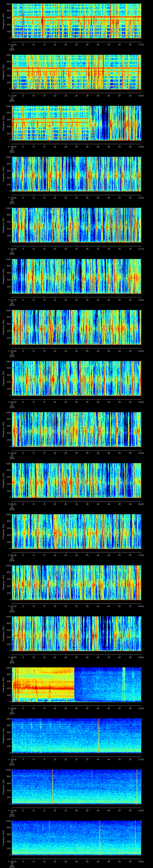Click the 11:16:00 start time label
Viewport: 153px width, 868px height.
coord(12,44)
